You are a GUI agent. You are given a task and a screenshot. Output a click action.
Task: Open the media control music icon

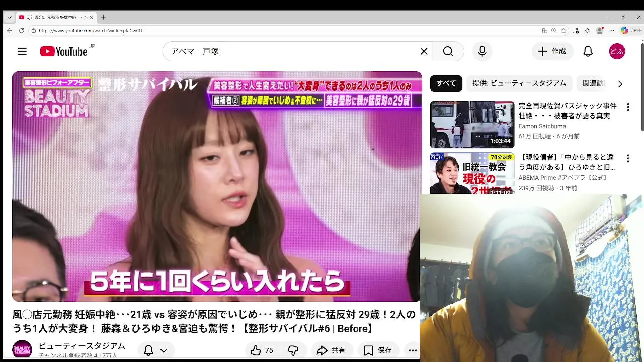576,31
